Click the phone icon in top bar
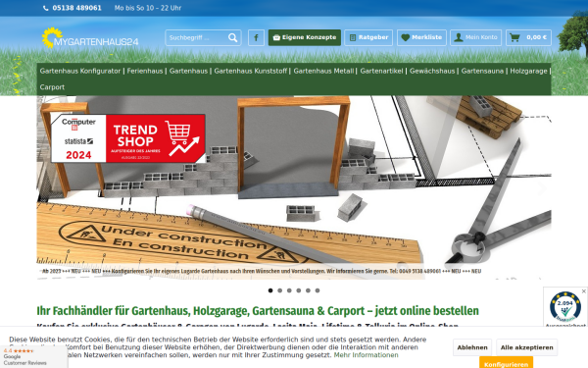Image resolution: width=588 pixels, height=368 pixels. coord(45,8)
